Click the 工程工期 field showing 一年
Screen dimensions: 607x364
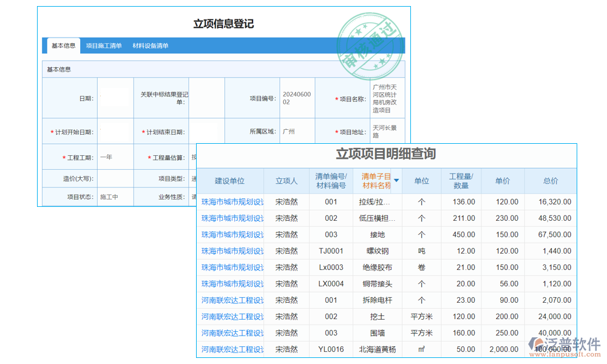click(x=115, y=157)
